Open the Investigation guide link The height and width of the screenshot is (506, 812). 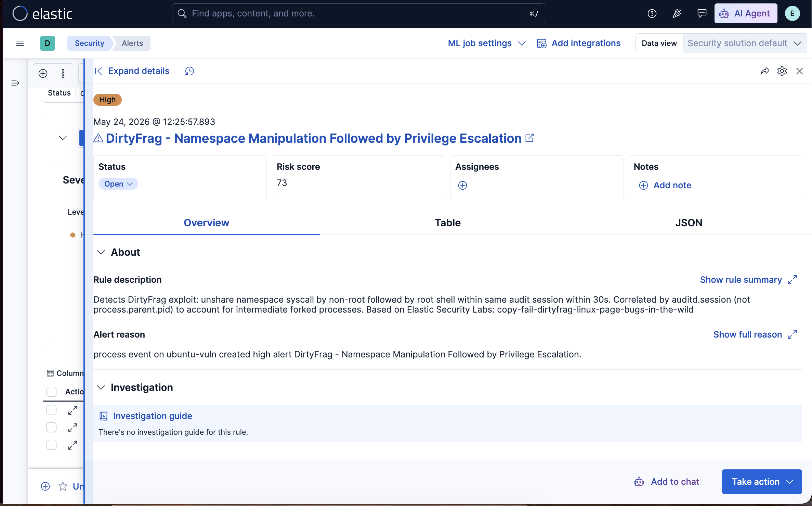pyautogui.click(x=153, y=416)
